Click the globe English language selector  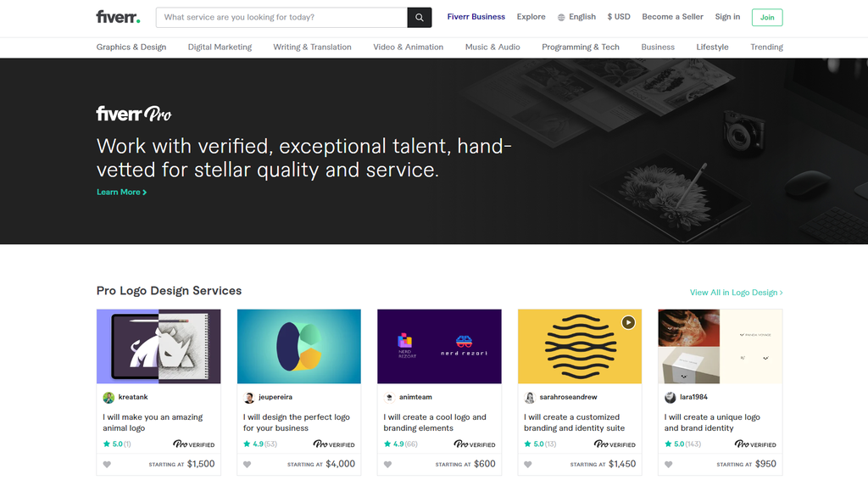576,17
